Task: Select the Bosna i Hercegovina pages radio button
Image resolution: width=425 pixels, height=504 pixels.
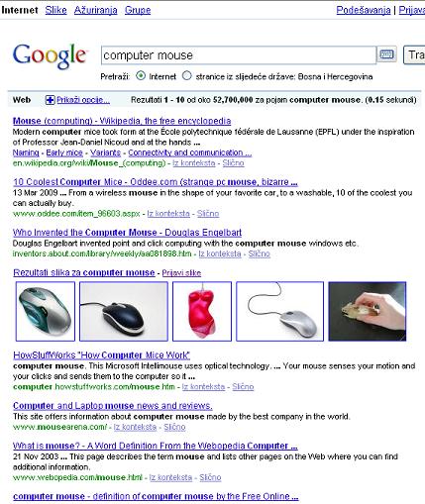Action: pyautogui.click(x=186, y=76)
